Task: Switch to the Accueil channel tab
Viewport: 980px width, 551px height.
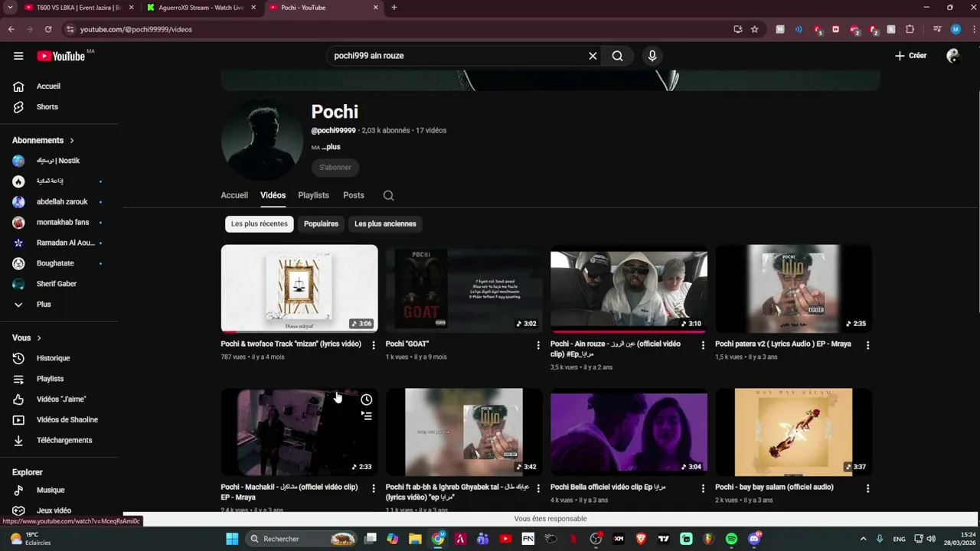Action: (234, 195)
